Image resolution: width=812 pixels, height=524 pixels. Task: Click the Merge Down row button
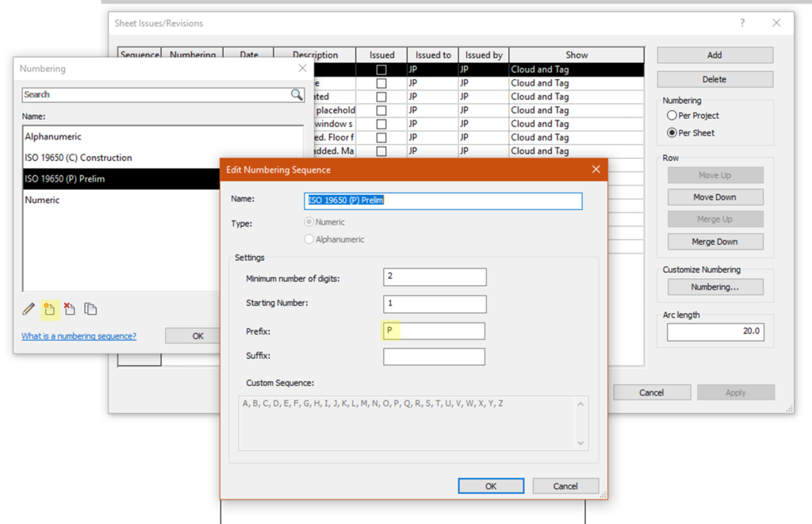pos(714,242)
